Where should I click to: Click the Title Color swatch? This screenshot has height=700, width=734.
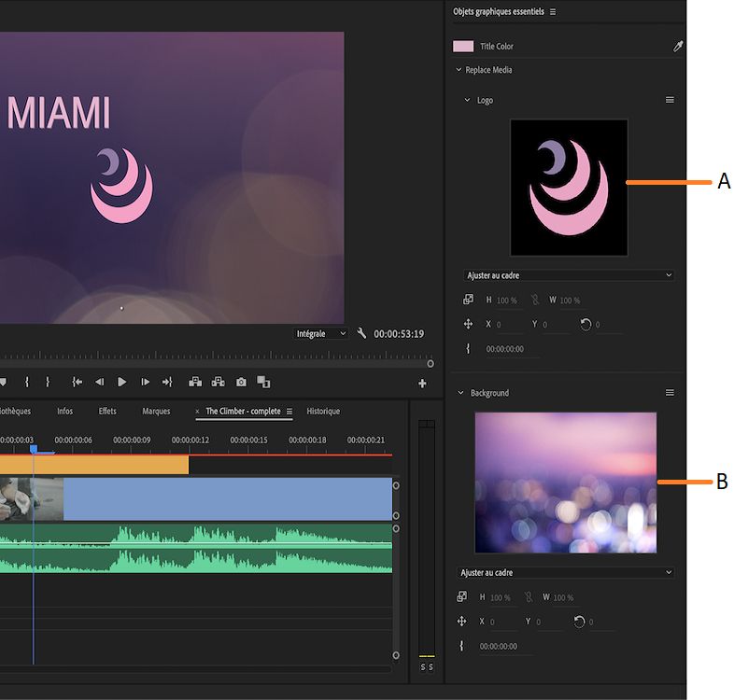click(463, 47)
